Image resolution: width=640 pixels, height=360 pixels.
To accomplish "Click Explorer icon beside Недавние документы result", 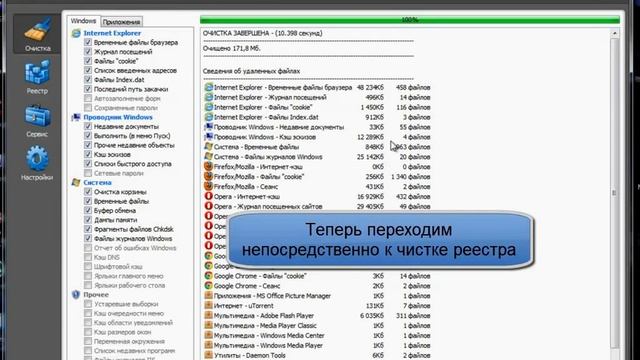I will point(209,127).
